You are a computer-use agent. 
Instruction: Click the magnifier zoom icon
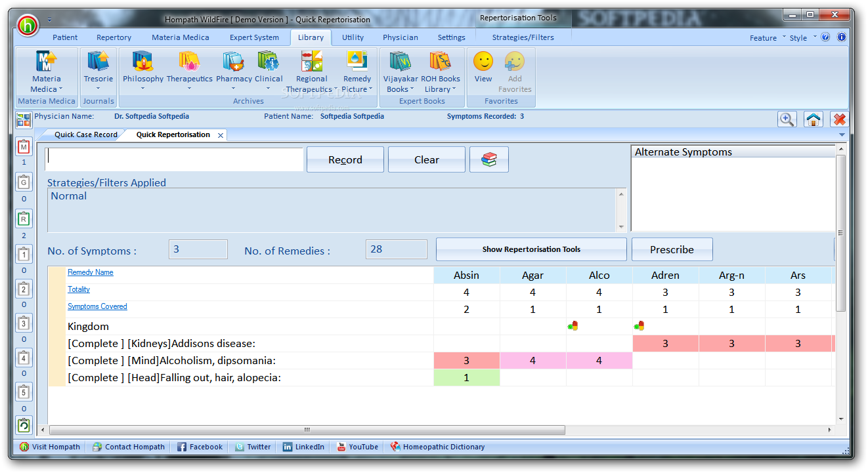pyautogui.click(x=787, y=119)
